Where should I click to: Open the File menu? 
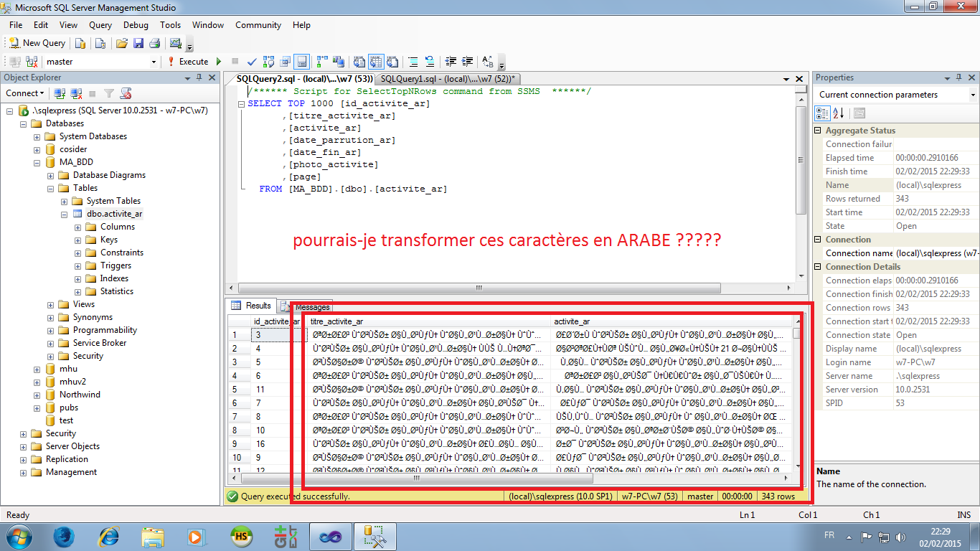click(16, 24)
